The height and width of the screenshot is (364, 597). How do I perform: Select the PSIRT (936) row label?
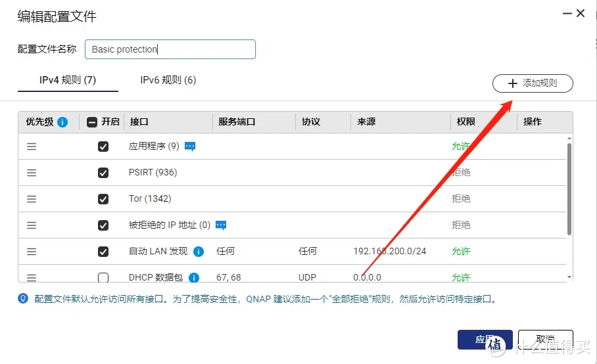153,173
